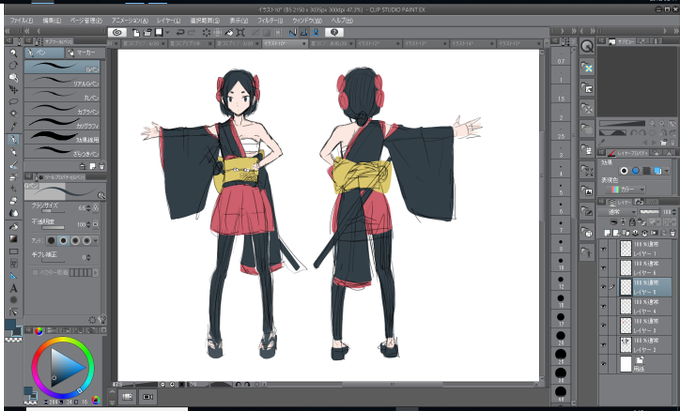
Task: Select the Eyedropper tool
Action: click(x=13, y=126)
